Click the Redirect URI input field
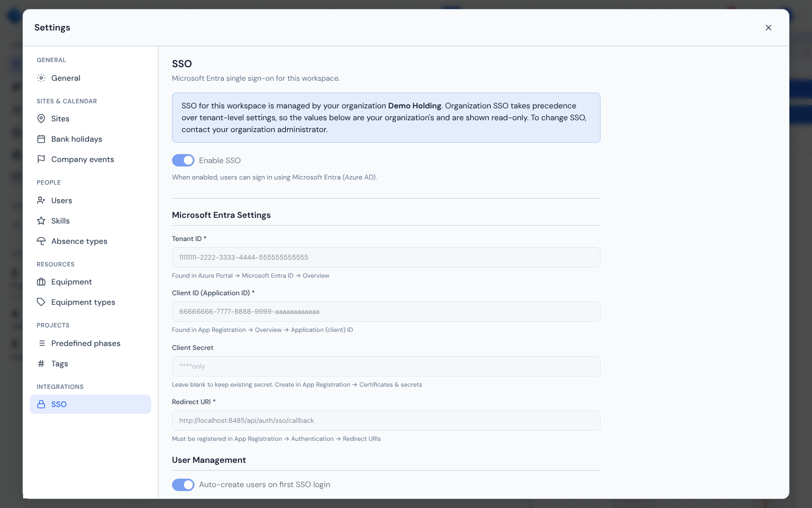This screenshot has width=812, height=508. (386, 421)
